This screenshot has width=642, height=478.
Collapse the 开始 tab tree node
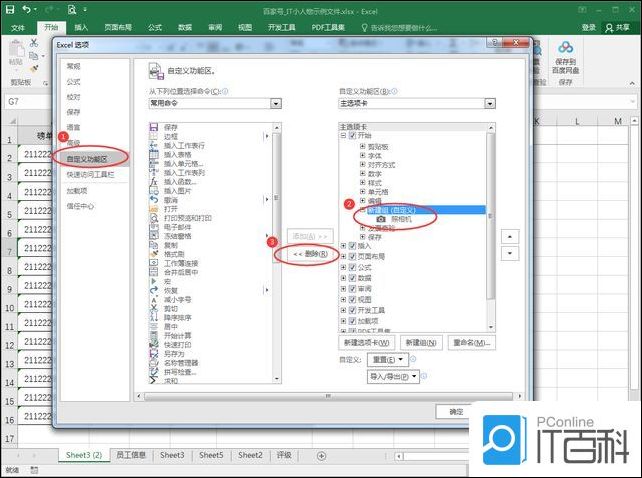(x=344, y=135)
